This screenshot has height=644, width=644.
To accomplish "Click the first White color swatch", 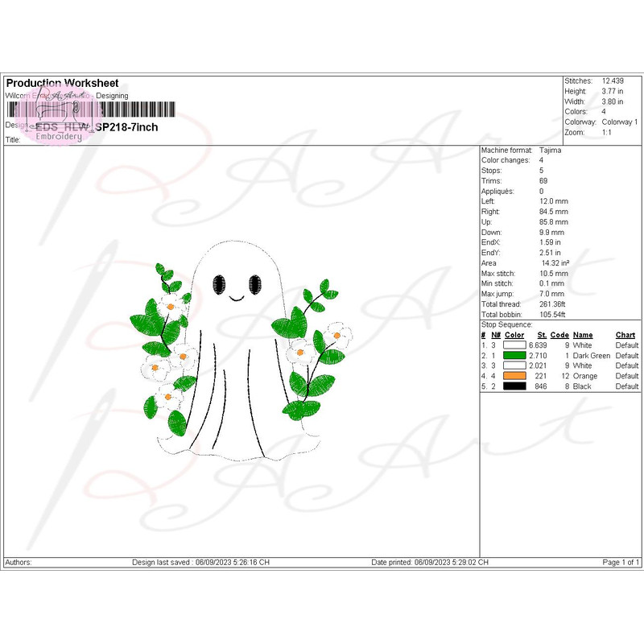I will tap(514, 345).
